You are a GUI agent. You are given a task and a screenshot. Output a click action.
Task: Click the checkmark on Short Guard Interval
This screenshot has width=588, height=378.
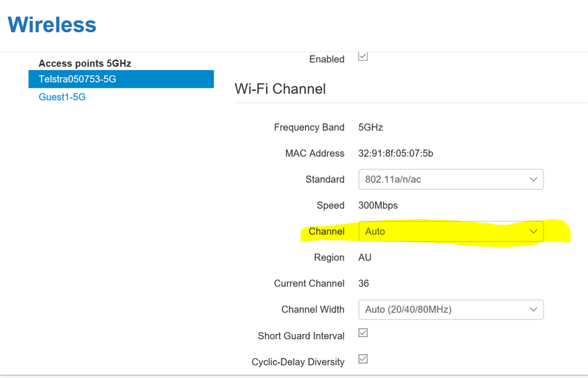point(362,333)
